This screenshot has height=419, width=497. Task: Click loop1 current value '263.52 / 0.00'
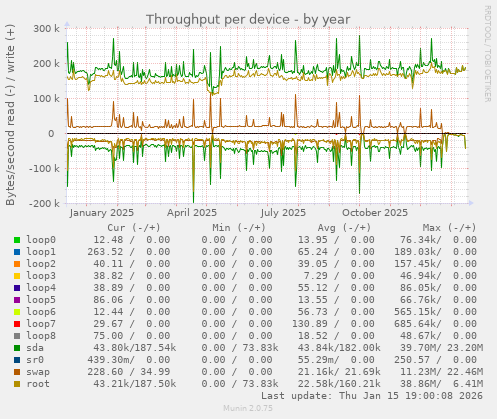[x=129, y=252]
